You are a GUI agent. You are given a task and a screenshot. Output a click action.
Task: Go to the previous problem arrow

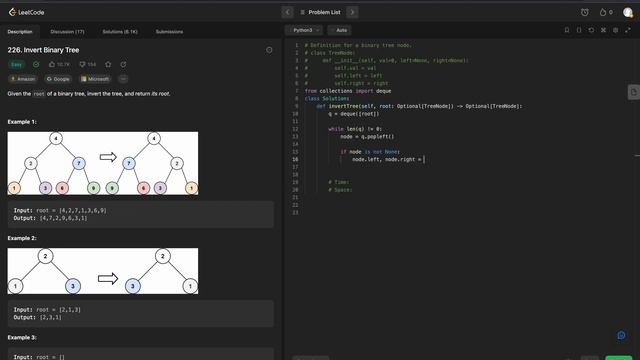click(287, 12)
